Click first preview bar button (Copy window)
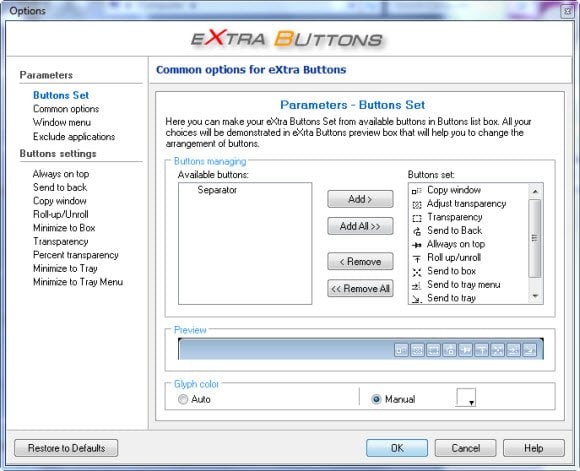580x471 pixels. (x=401, y=350)
